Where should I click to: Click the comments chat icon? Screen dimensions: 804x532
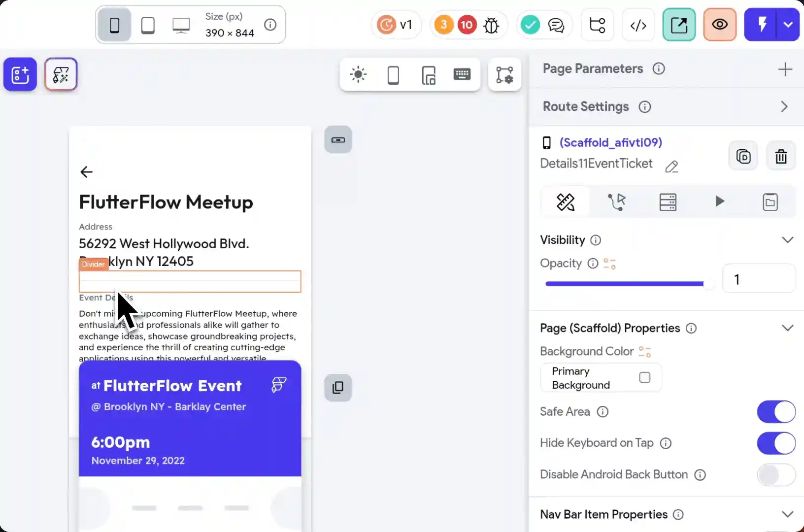tap(556, 25)
